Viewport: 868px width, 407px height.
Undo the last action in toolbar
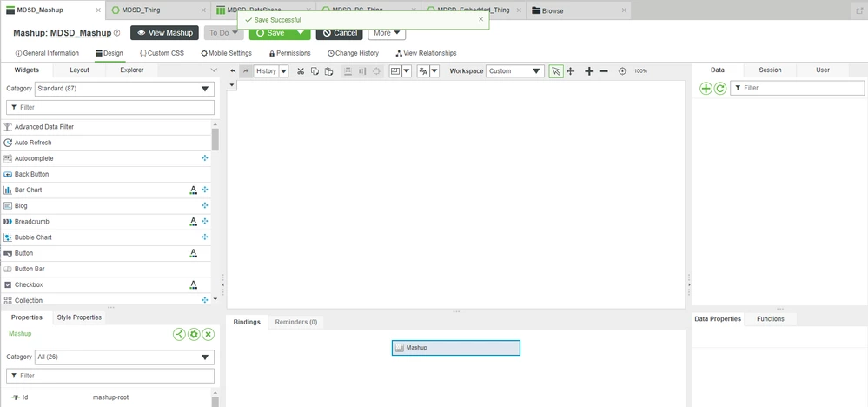click(233, 71)
